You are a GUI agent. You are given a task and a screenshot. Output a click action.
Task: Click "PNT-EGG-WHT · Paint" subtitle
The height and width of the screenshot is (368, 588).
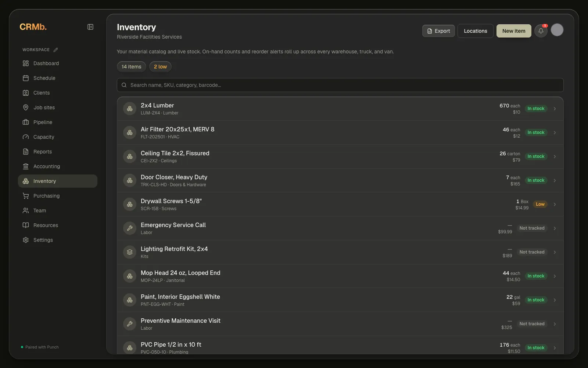pos(162,304)
